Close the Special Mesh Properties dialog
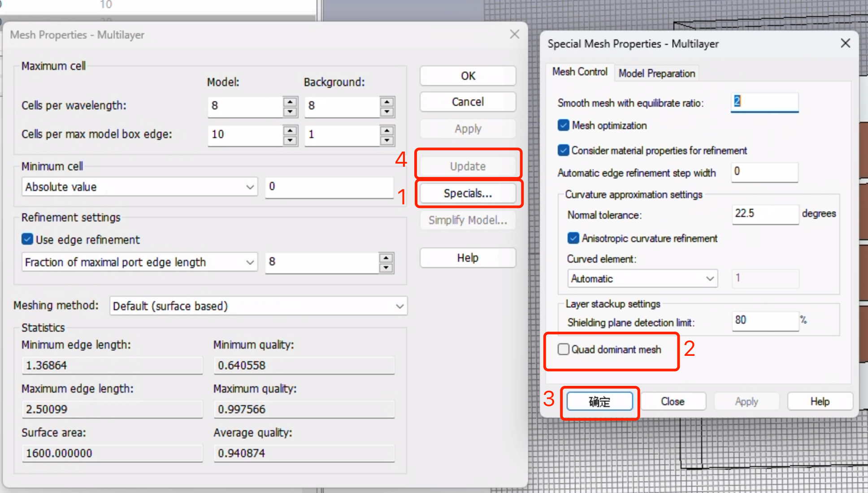Viewport: 868px width, 493px height. point(845,43)
